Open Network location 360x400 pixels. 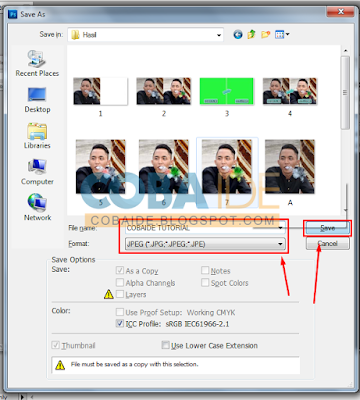point(37,207)
